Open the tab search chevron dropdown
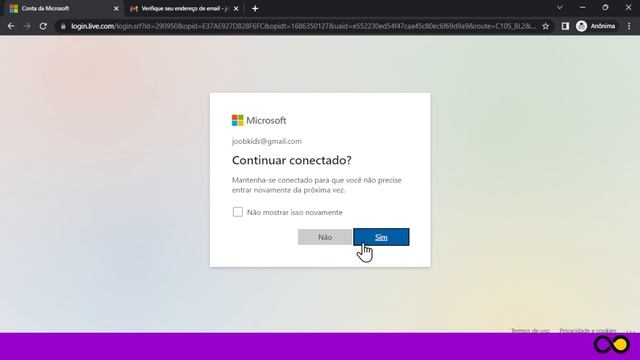640x360 pixels. (x=560, y=8)
